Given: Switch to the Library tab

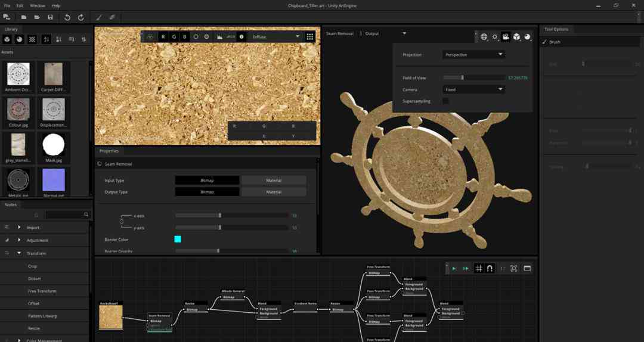Looking at the screenshot, I should point(11,29).
